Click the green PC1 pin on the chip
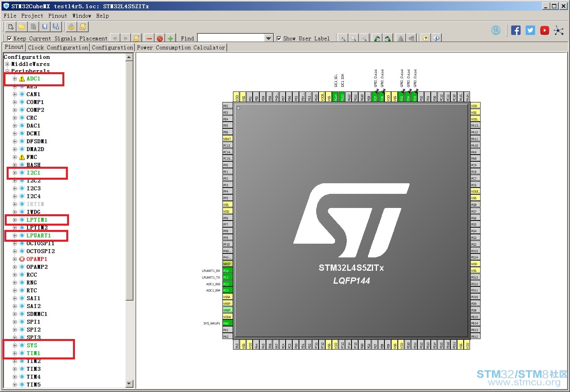The width and height of the screenshot is (570, 392). (x=228, y=277)
